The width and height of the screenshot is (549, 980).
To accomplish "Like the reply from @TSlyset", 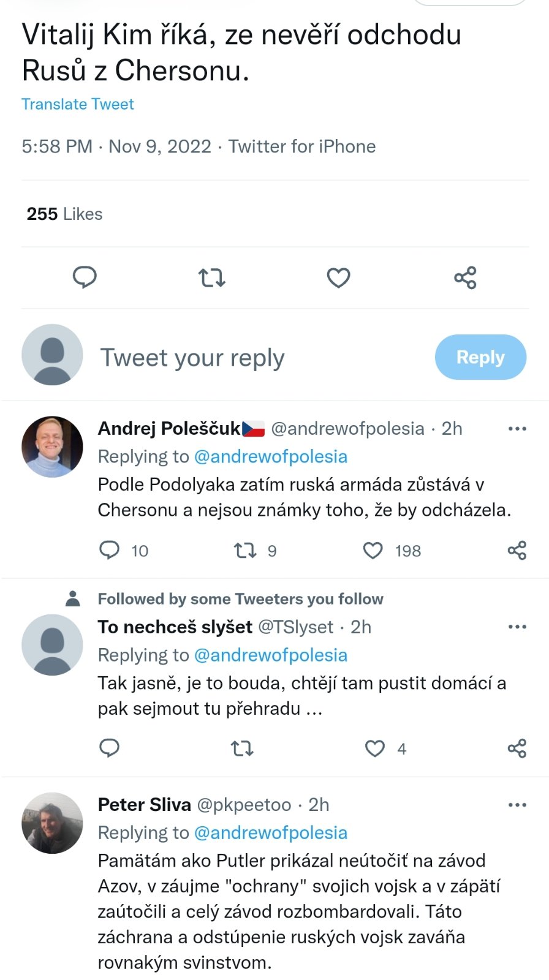I will tap(375, 748).
